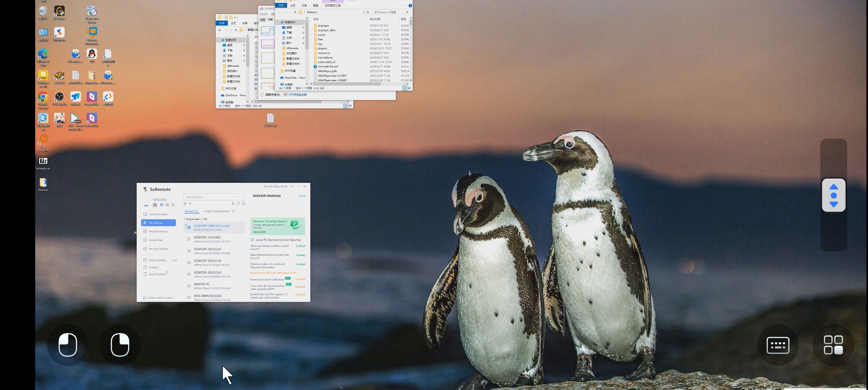Viewport: 868px width, 390px height.
Task: Switch to details view in Release status bar
Action: (x=404, y=88)
